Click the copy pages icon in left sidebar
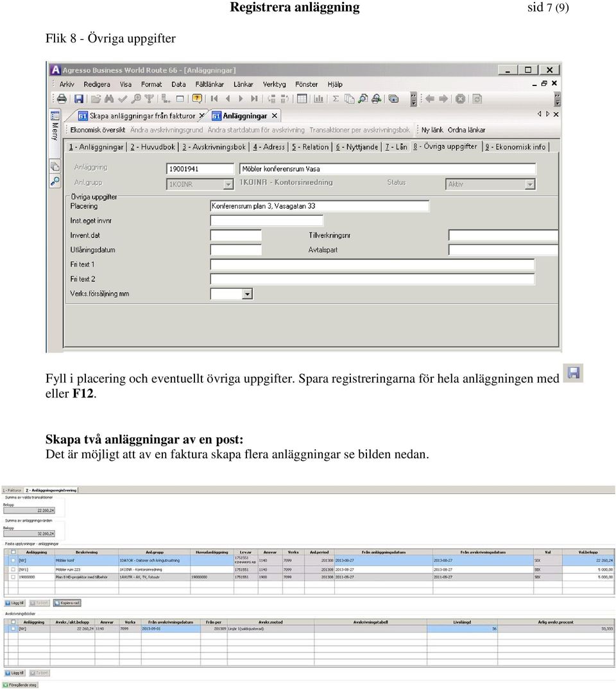Viewport: 616px width, 690px height. click(x=55, y=166)
